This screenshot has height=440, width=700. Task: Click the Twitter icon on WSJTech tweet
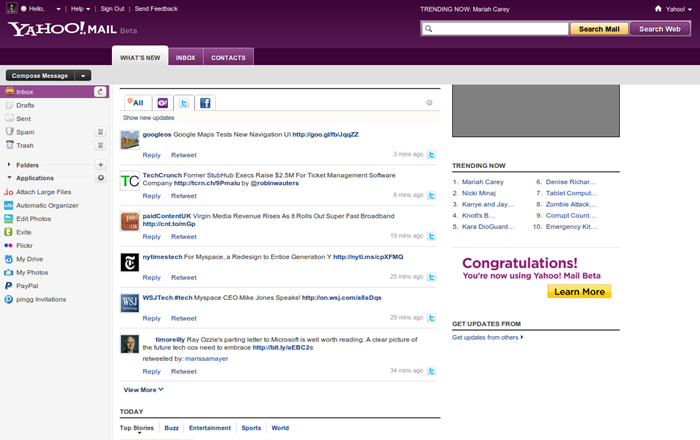pos(431,318)
